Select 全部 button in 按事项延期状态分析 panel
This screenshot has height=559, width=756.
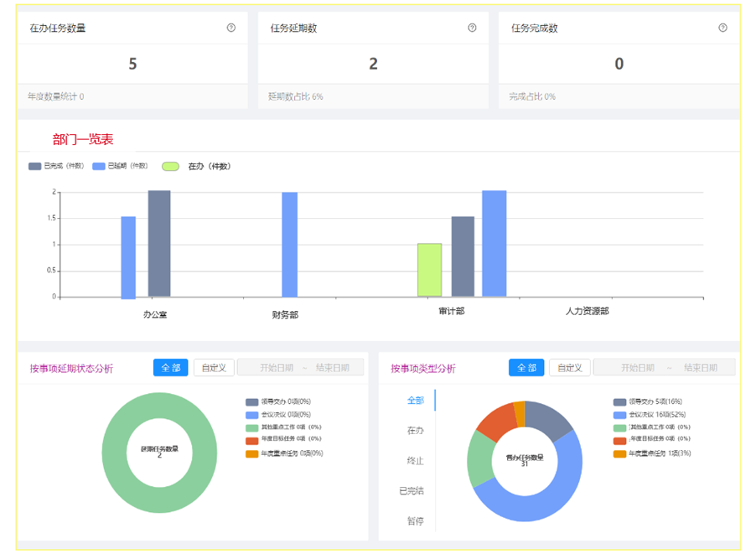click(x=170, y=368)
